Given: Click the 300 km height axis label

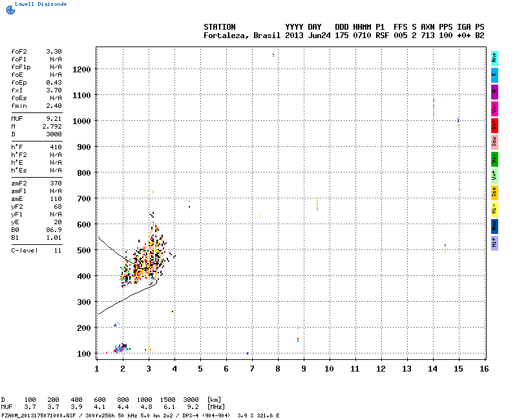Looking at the screenshot, I should [x=84, y=302].
